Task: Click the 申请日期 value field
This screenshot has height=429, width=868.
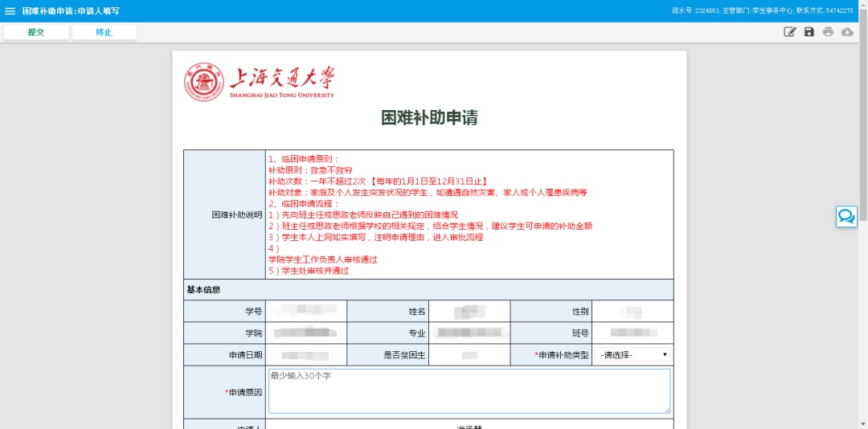Action: pyautogui.click(x=305, y=355)
